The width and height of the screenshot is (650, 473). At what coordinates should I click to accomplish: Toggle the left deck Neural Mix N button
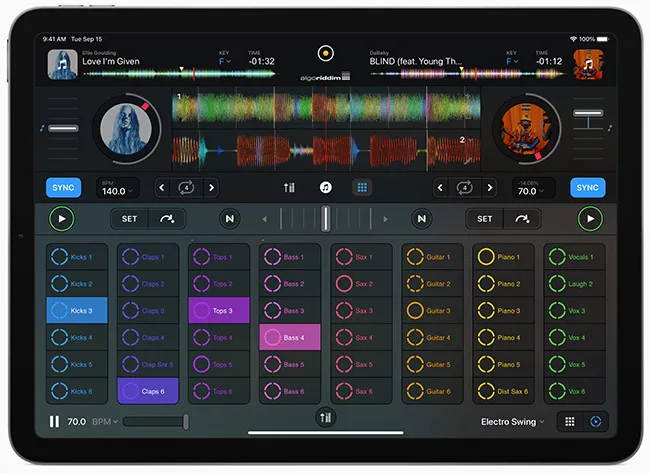coord(230,218)
